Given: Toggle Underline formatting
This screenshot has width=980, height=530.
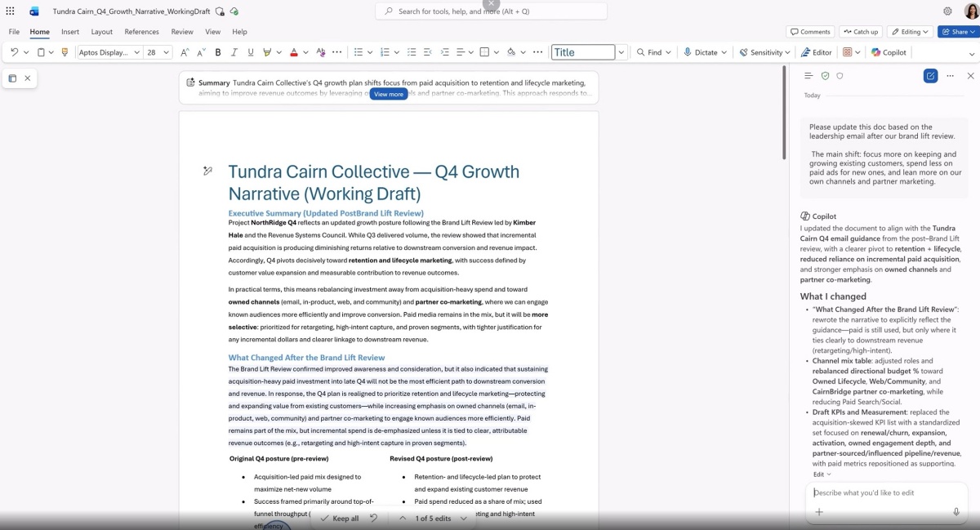Looking at the screenshot, I should (x=250, y=52).
